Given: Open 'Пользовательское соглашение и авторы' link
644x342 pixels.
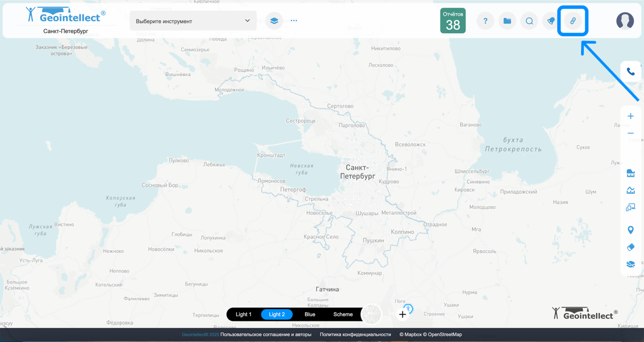Looking at the screenshot, I should pos(266,334).
